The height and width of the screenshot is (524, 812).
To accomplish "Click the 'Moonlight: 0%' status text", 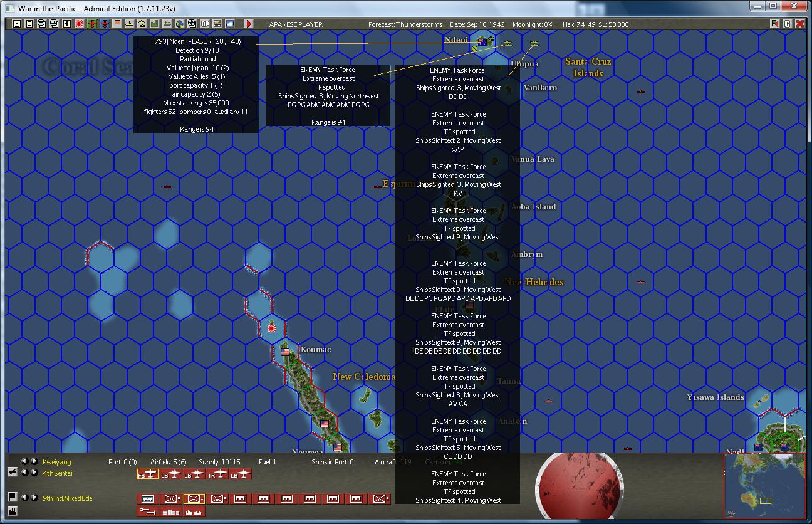I will tap(533, 24).
